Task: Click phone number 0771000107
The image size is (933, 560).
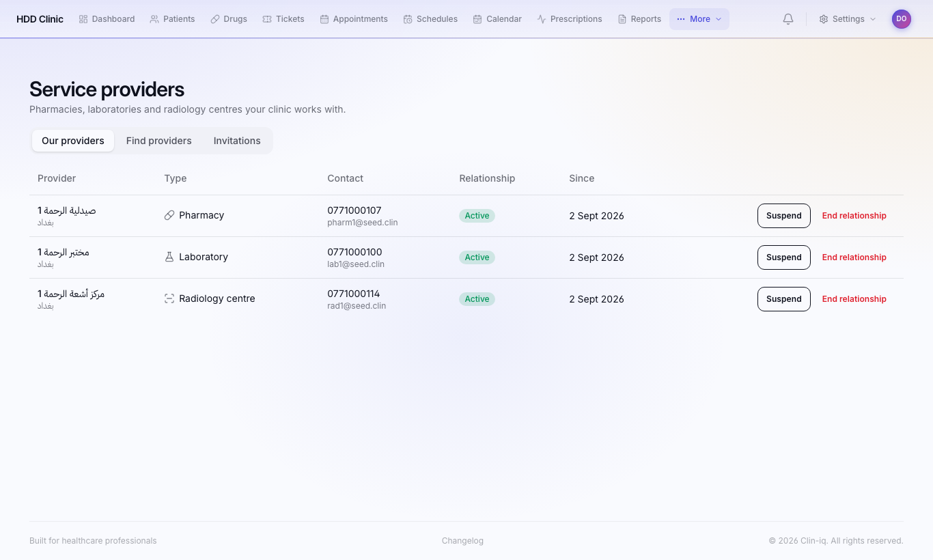Action: click(x=354, y=210)
